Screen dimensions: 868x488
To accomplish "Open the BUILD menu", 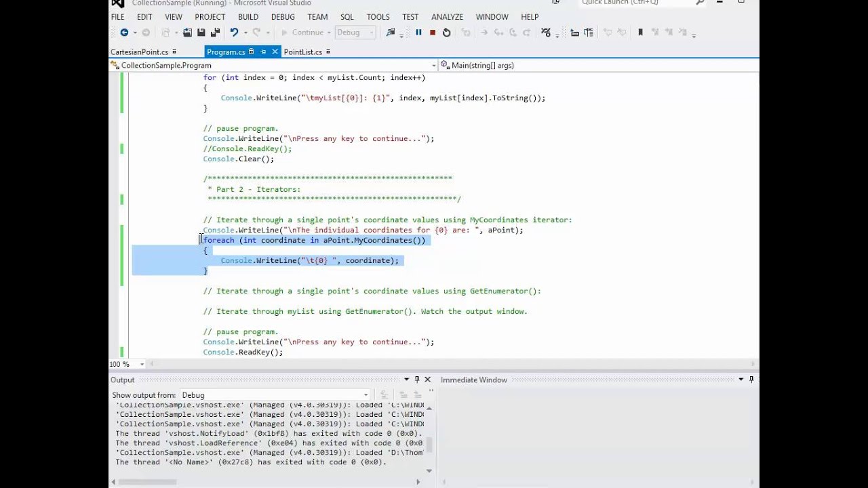I will pos(248,17).
